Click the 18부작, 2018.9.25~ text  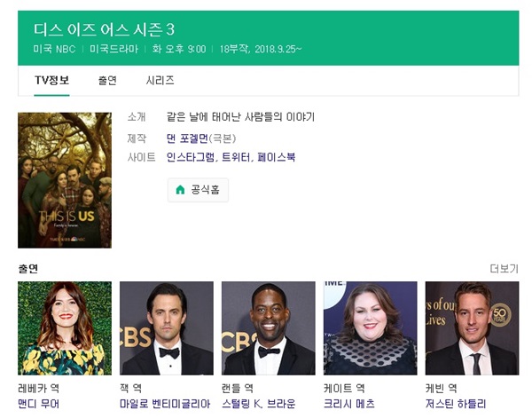(x=261, y=49)
